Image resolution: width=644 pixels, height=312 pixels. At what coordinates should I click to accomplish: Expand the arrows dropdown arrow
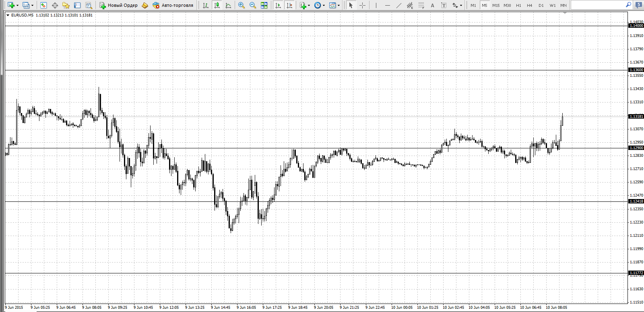(461, 5)
